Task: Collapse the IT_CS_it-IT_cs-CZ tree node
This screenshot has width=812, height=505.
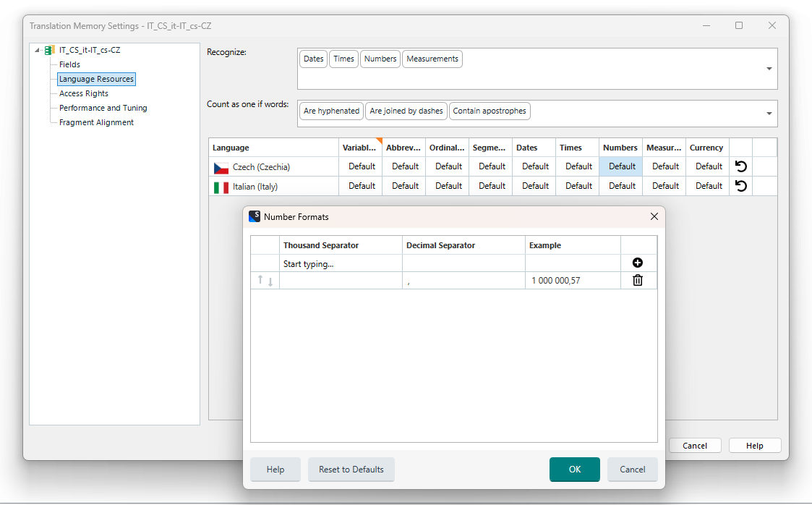Action: 38,50
